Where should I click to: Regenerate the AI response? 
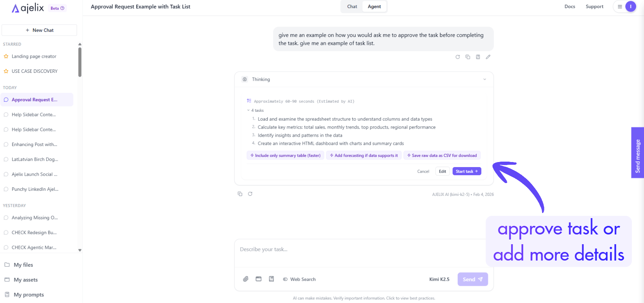tap(250, 194)
